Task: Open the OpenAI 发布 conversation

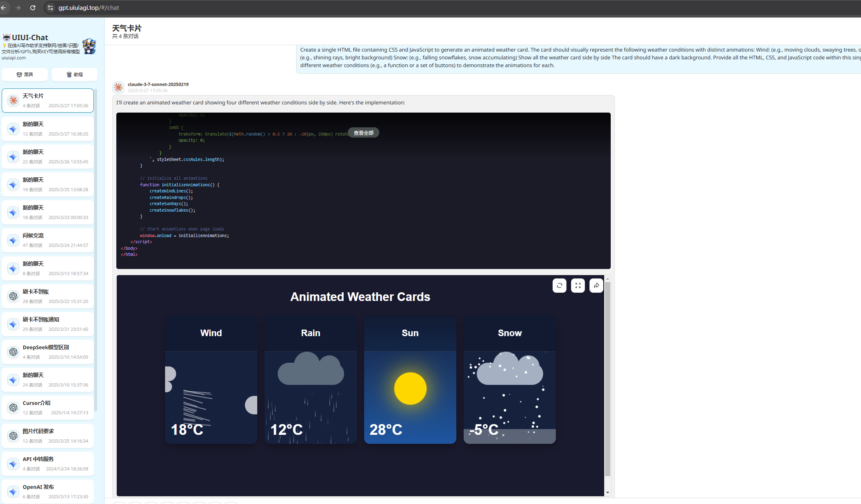Action: click(48, 491)
